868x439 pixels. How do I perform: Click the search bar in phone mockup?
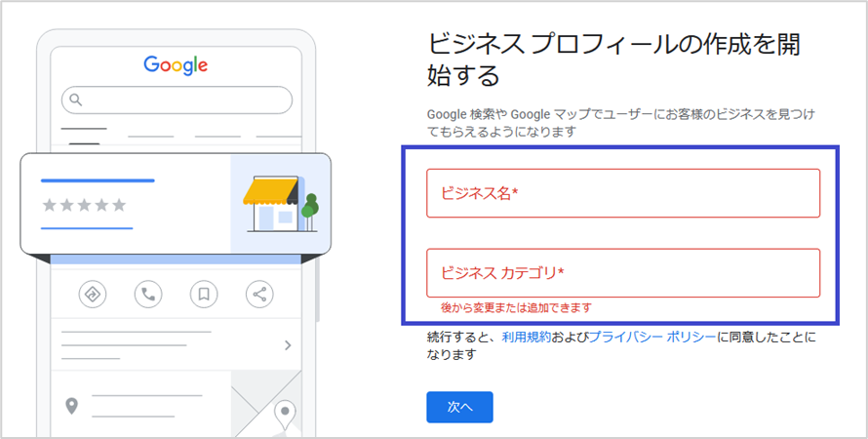pos(177,100)
